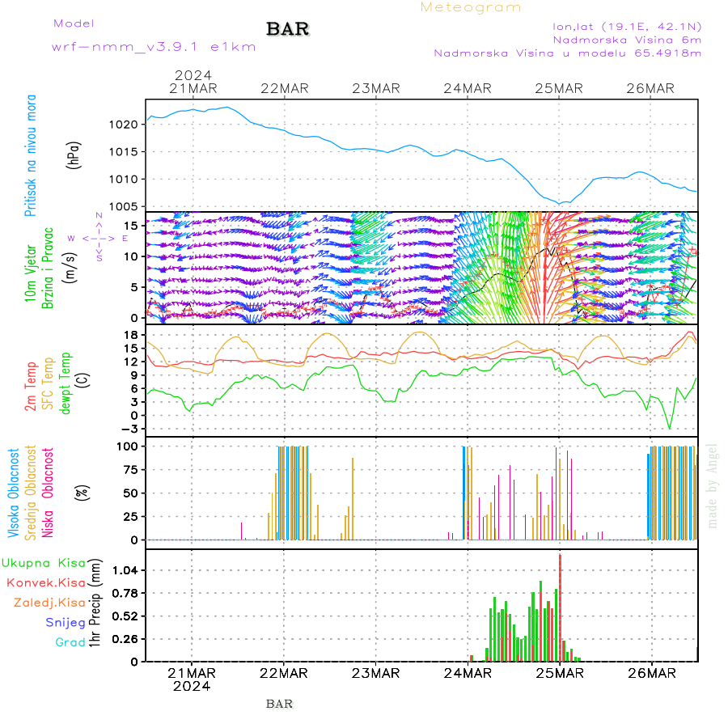The height and width of the screenshot is (728, 728).
Task: Click the small "BAR" caption below the charts
Action: 280,705
